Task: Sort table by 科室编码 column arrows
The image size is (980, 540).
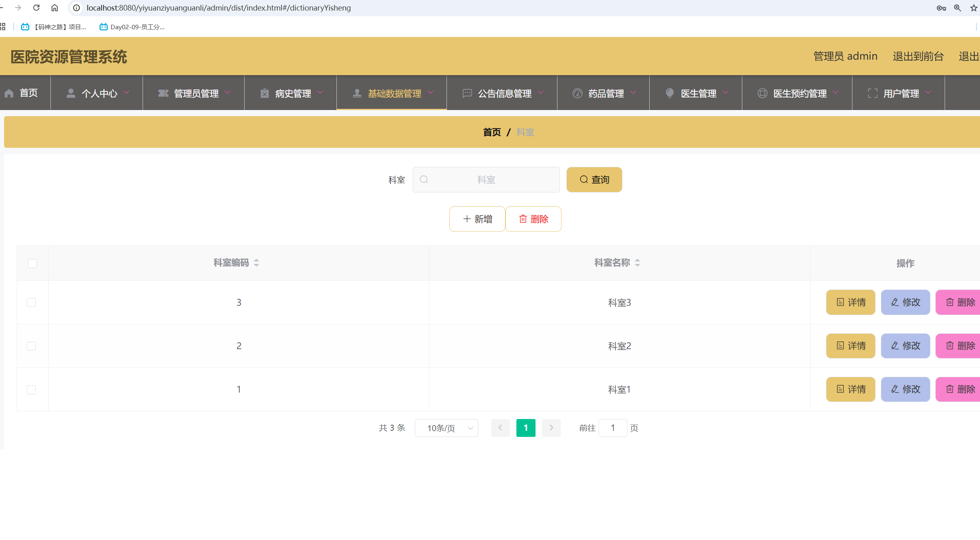Action: (x=256, y=263)
